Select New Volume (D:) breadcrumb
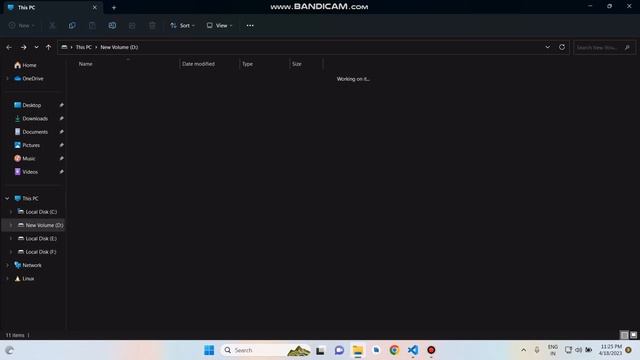The image size is (640, 360). click(119, 47)
